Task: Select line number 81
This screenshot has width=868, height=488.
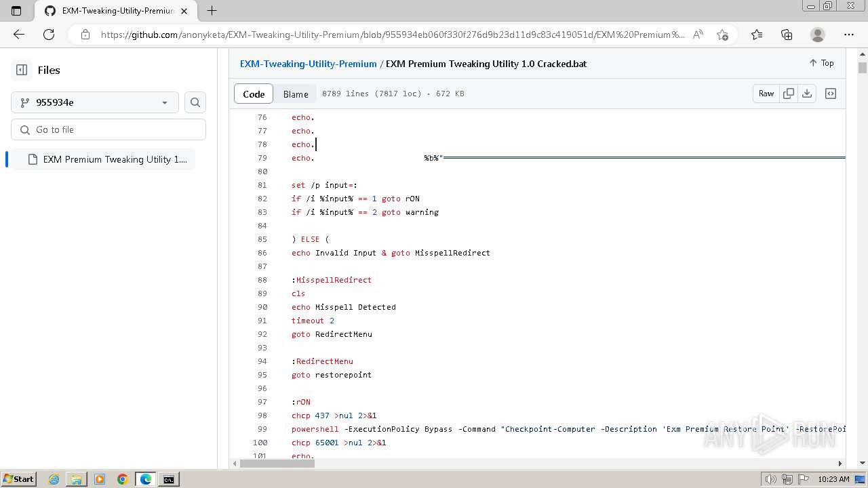Action: 262,185
